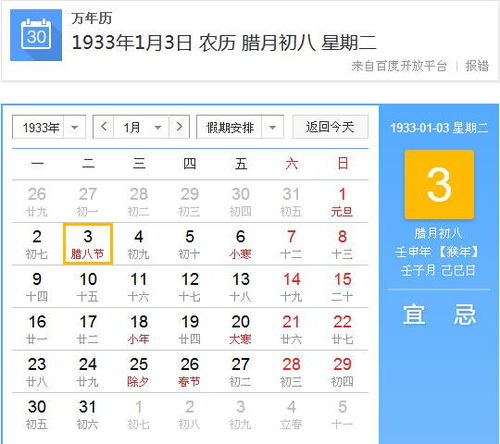
Task: Select greyed December 26 廿九
Action: pos(37,202)
